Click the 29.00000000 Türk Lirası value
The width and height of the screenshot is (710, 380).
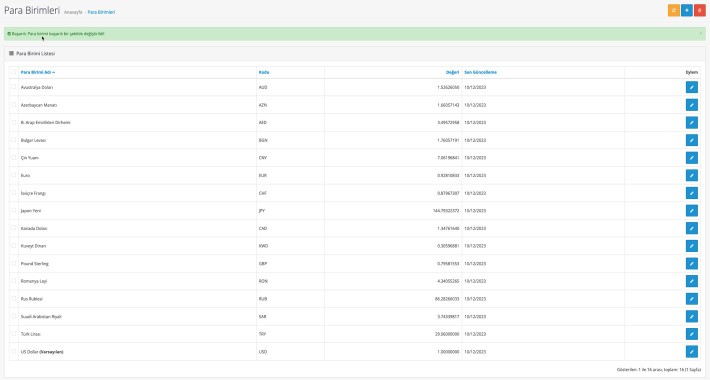(447, 334)
